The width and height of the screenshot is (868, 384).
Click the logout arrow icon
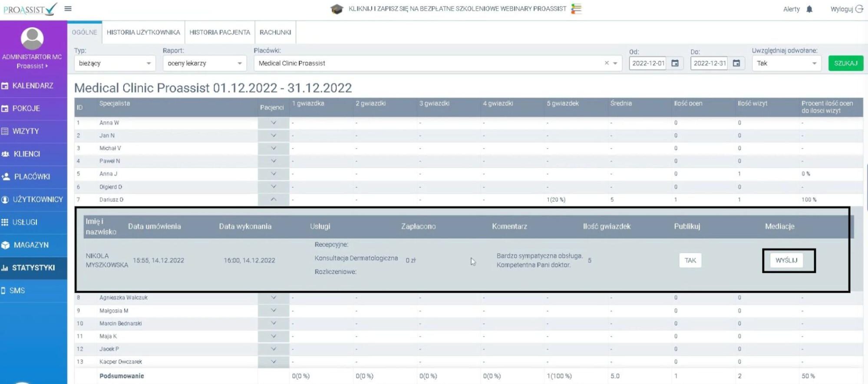pos(859,9)
